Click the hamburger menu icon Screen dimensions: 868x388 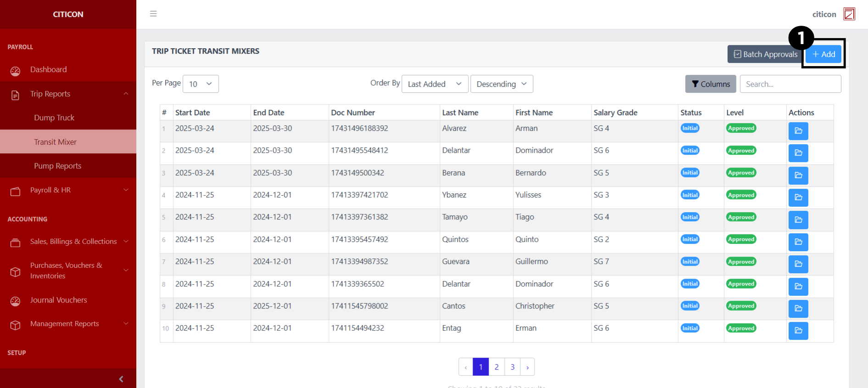tap(153, 14)
